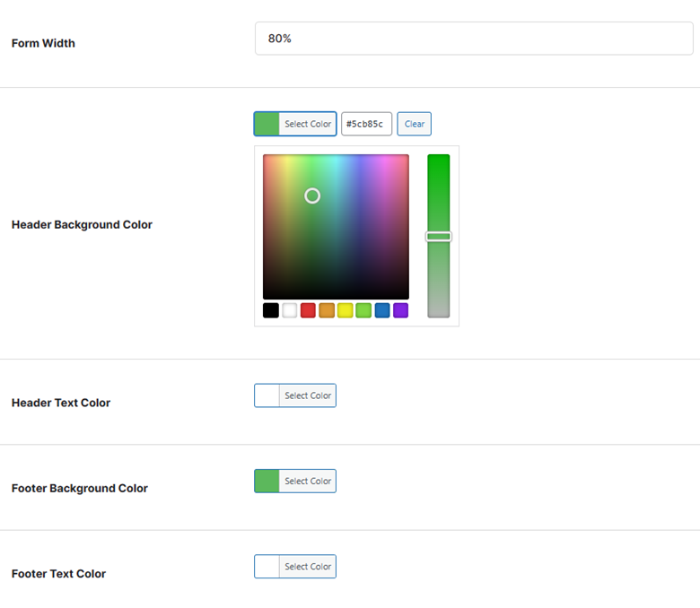Open Footer Background Color Select Color picker

pyautogui.click(x=295, y=481)
